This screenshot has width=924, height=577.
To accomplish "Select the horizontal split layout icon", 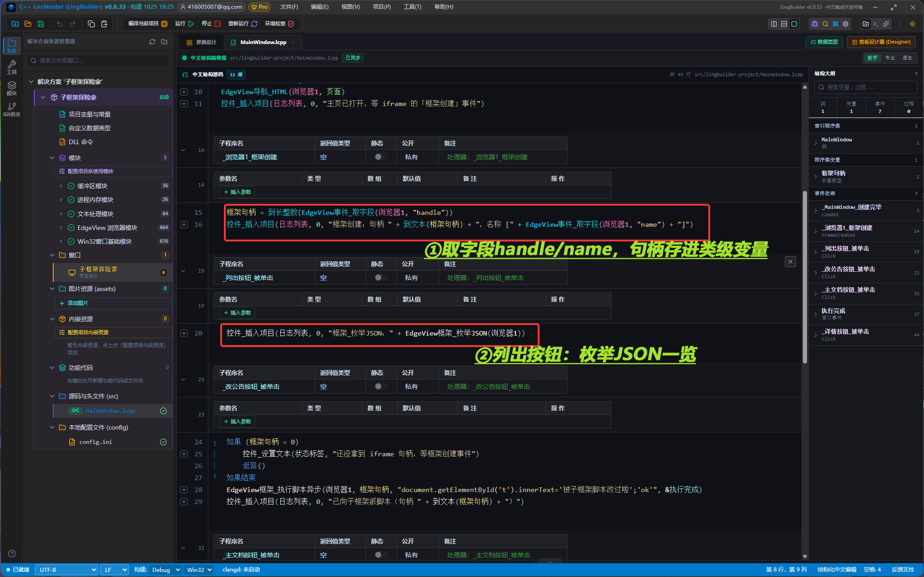I will (x=784, y=24).
